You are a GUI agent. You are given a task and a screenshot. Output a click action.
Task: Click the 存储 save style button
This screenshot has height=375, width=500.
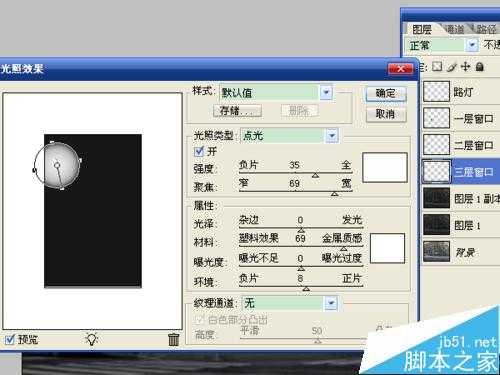tap(237, 110)
